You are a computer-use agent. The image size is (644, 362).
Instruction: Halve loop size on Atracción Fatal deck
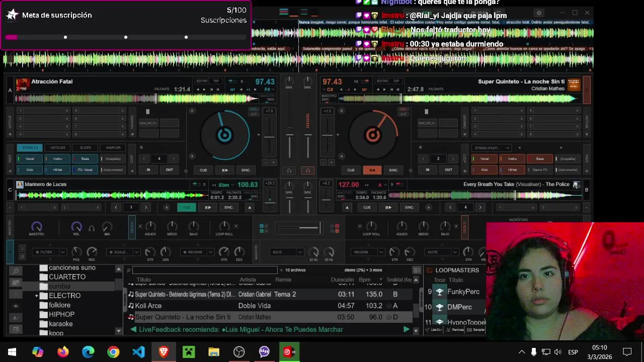click(x=144, y=158)
